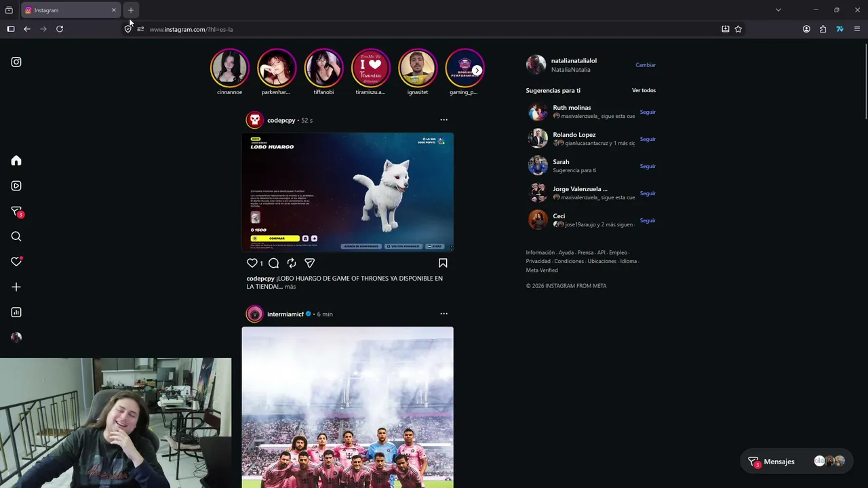
Task: Open the tracking protection shield icon
Action: pos(127,29)
